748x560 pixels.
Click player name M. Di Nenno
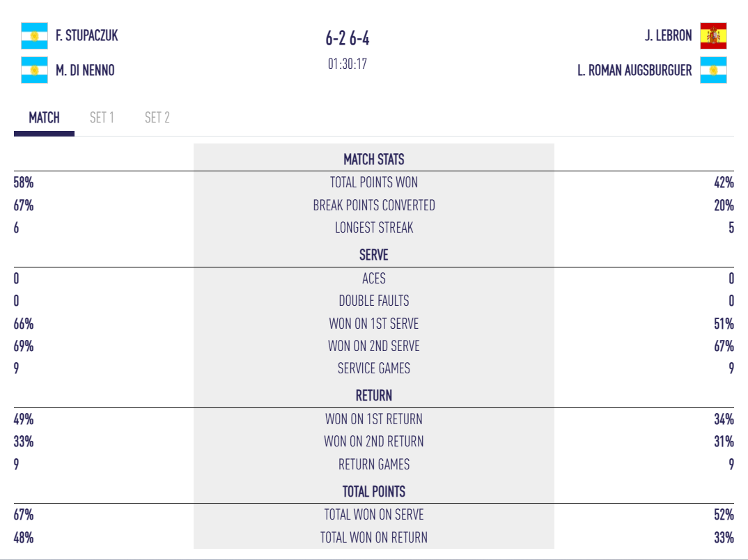(x=85, y=70)
